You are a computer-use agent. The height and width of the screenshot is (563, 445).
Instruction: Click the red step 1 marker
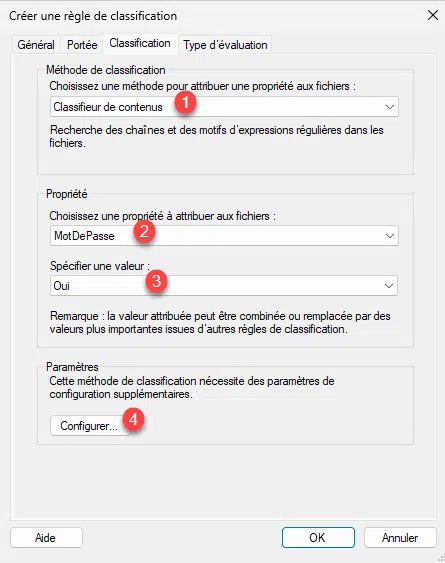(x=185, y=103)
